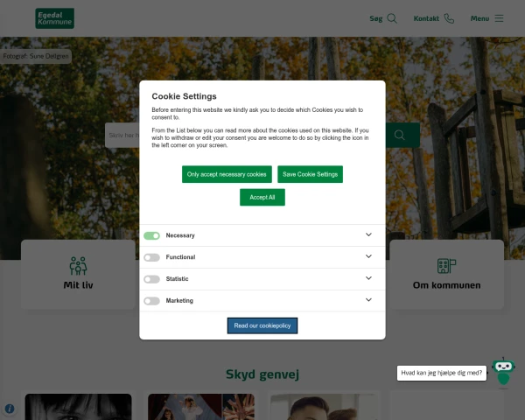Open the Menu hamburger icon
This screenshot has width=525, height=420.
click(x=499, y=18)
